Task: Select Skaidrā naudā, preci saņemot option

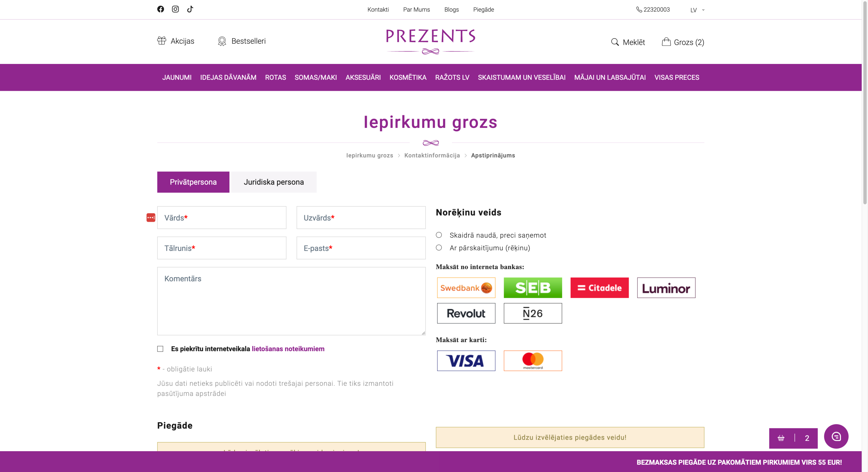Action: pos(439,235)
